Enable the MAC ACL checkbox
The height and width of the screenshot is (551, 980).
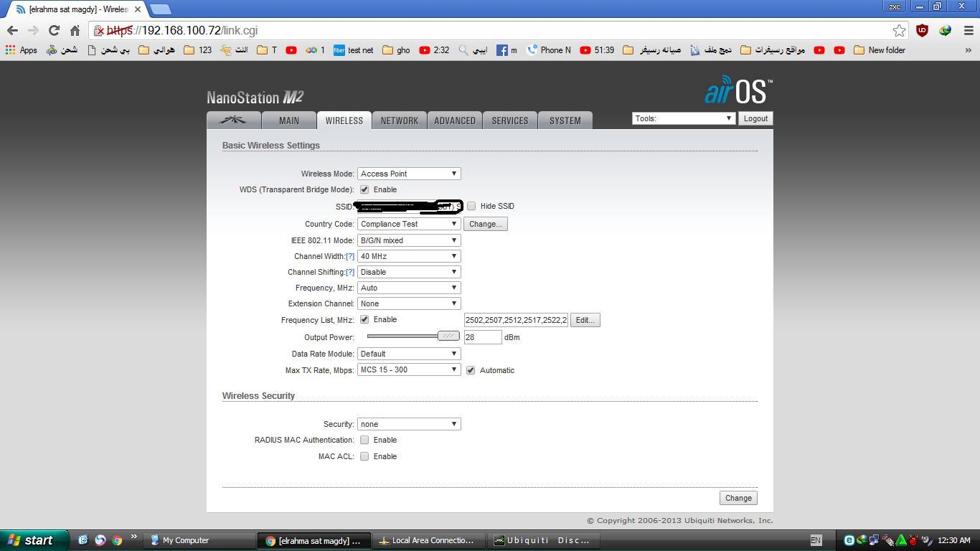pos(364,456)
